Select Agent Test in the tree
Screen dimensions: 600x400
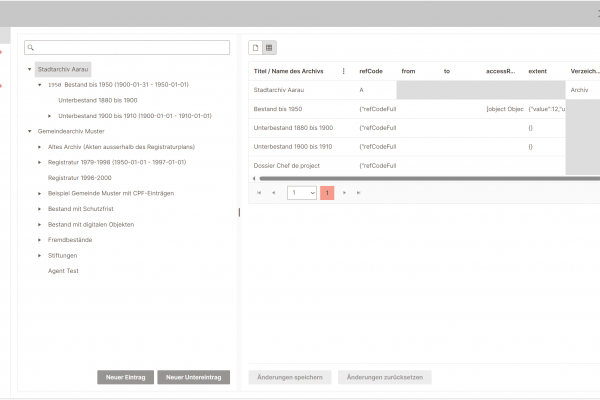(x=63, y=271)
